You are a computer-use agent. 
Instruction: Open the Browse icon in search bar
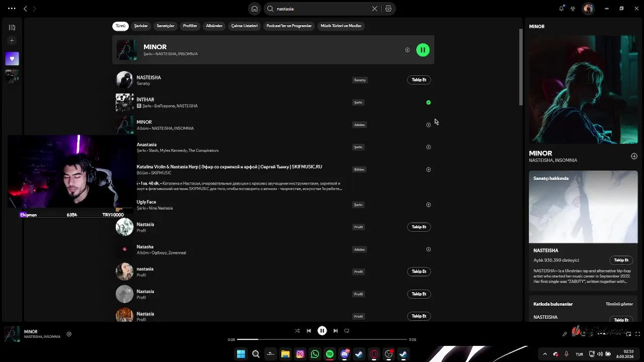388,9
